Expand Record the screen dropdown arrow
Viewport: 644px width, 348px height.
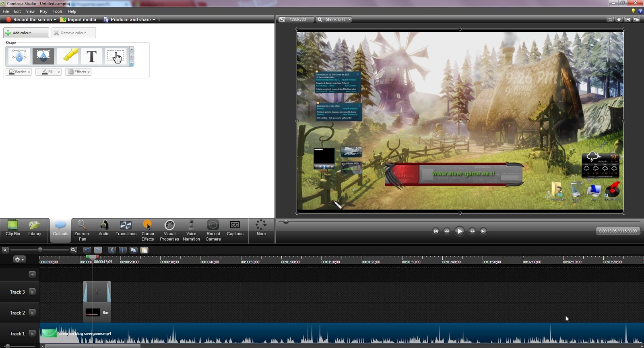tap(55, 20)
